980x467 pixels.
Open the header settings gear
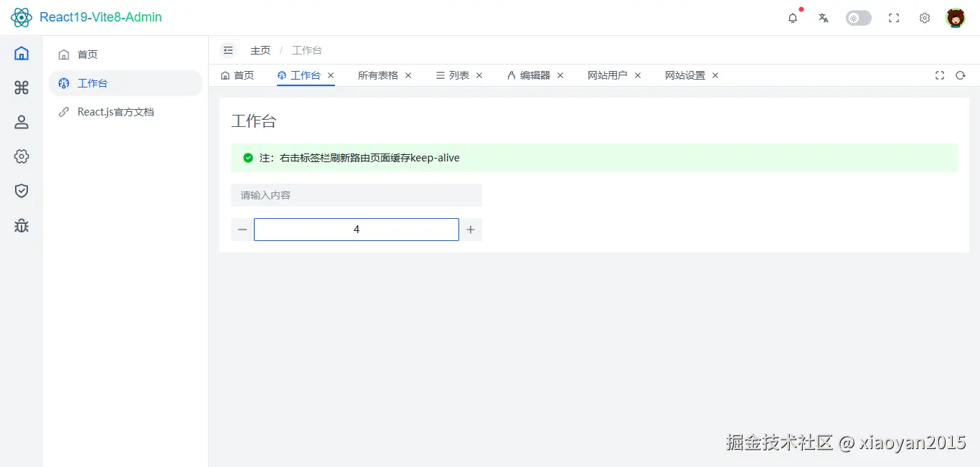pos(925,18)
